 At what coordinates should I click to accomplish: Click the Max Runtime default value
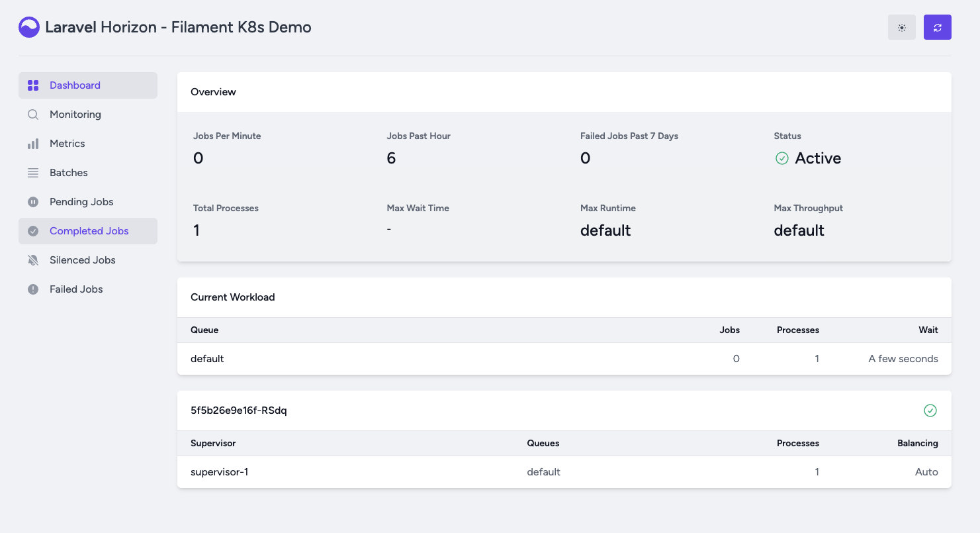[605, 230]
